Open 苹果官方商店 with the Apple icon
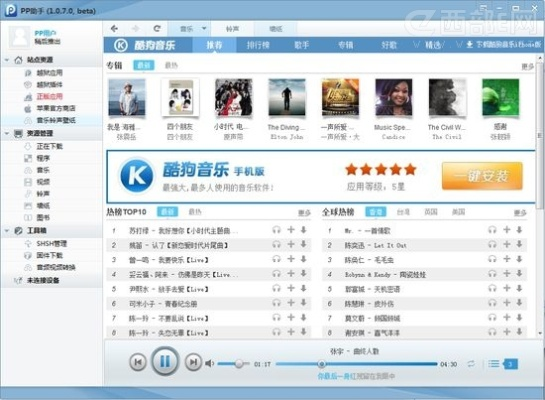 pyautogui.click(x=56, y=108)
